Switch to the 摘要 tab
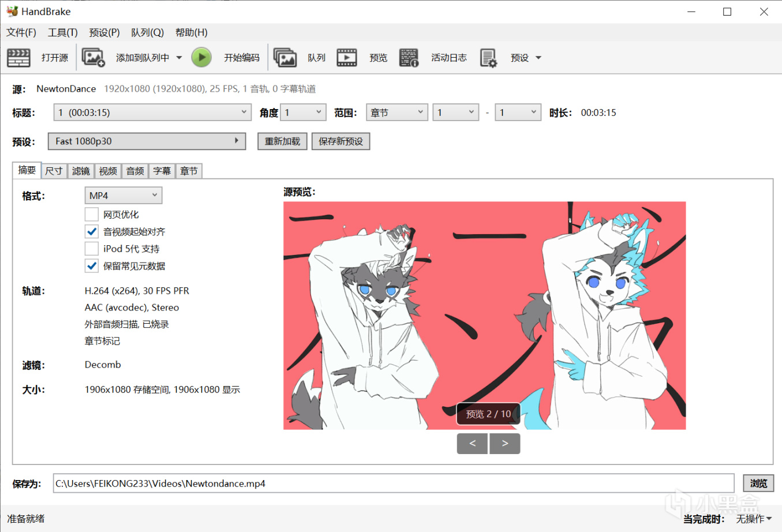 27,170
